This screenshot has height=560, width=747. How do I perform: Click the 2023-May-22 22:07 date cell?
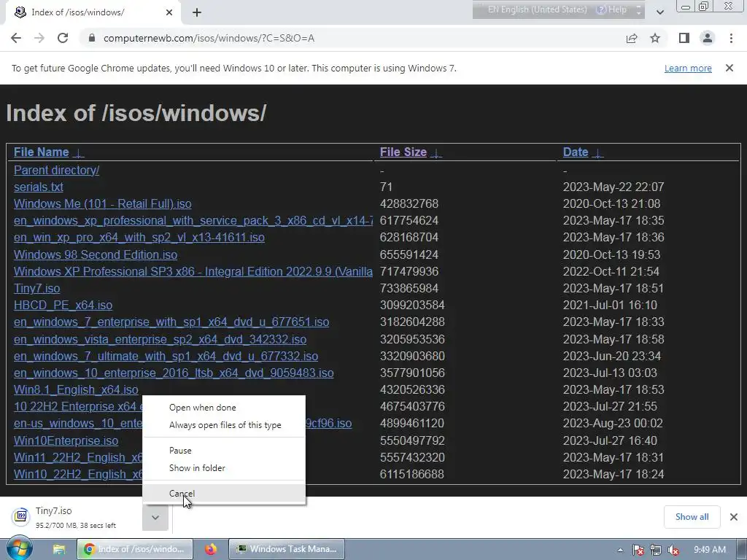(x=613, y=187)
